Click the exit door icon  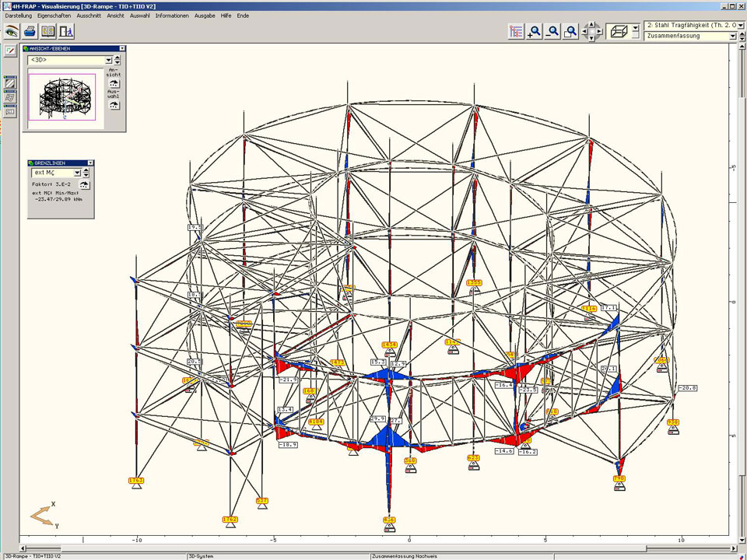click(x=66, y=31)
